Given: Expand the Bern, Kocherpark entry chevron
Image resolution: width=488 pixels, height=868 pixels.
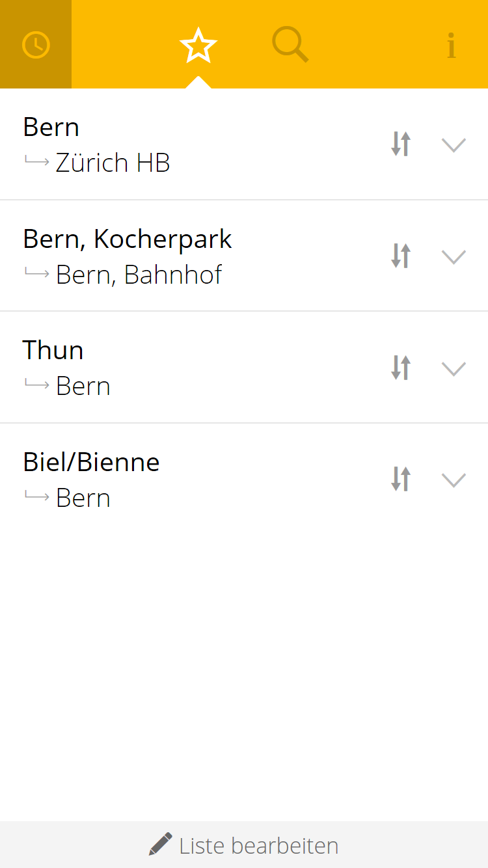Looking at the screenshot, I should [x=454, y=256].
